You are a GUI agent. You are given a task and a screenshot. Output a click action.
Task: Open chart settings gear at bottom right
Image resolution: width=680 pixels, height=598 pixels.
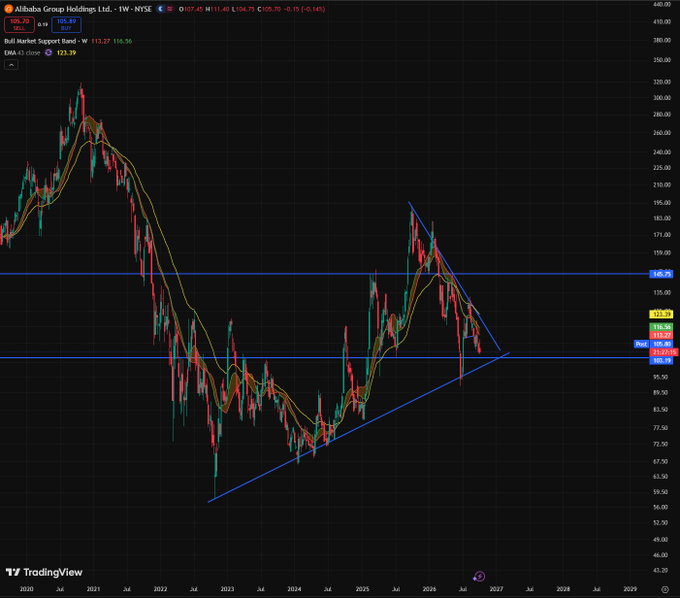665,589
